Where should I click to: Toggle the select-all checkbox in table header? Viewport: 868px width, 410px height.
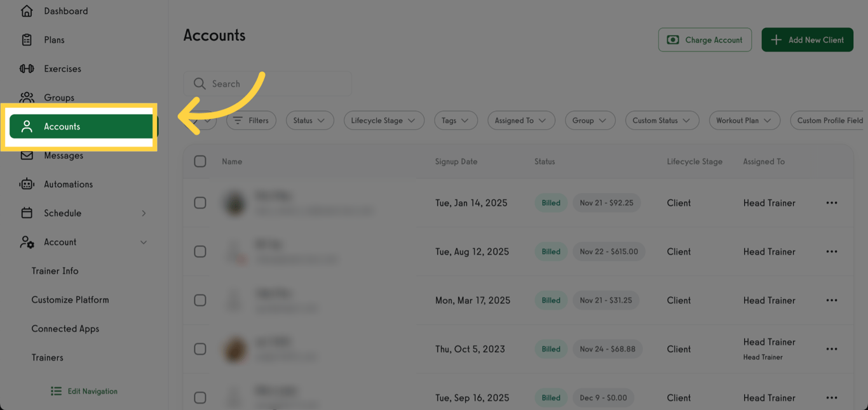coord(200,161)
